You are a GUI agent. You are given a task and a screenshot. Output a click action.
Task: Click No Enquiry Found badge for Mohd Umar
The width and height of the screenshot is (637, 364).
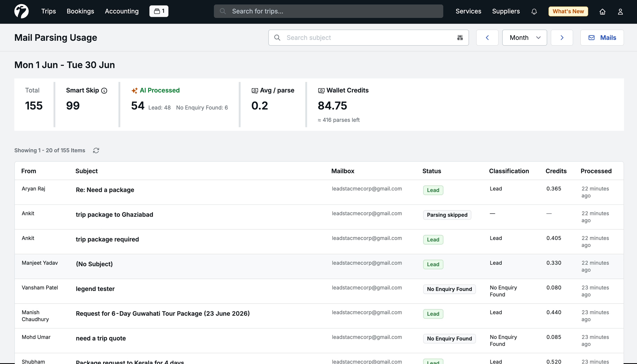pyautogui.click(x=449, y=339)
